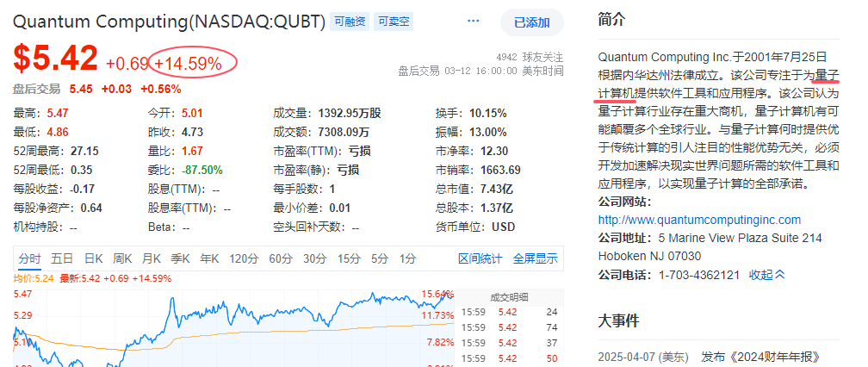Click the 成交额 value 7308.09万
Screen dimensions: 868x367
[x=344, y=133]
